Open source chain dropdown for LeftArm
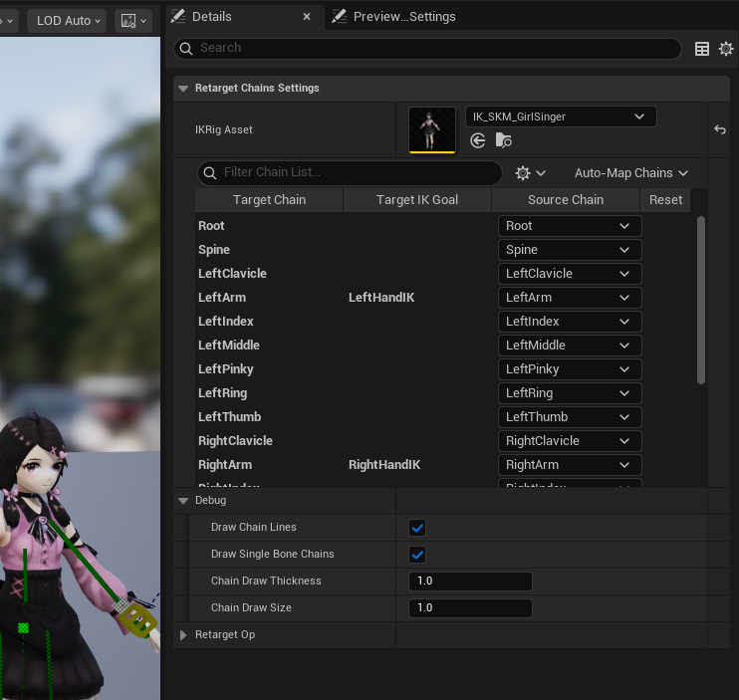This screenshot has height=700, width=739. point(570,298)
